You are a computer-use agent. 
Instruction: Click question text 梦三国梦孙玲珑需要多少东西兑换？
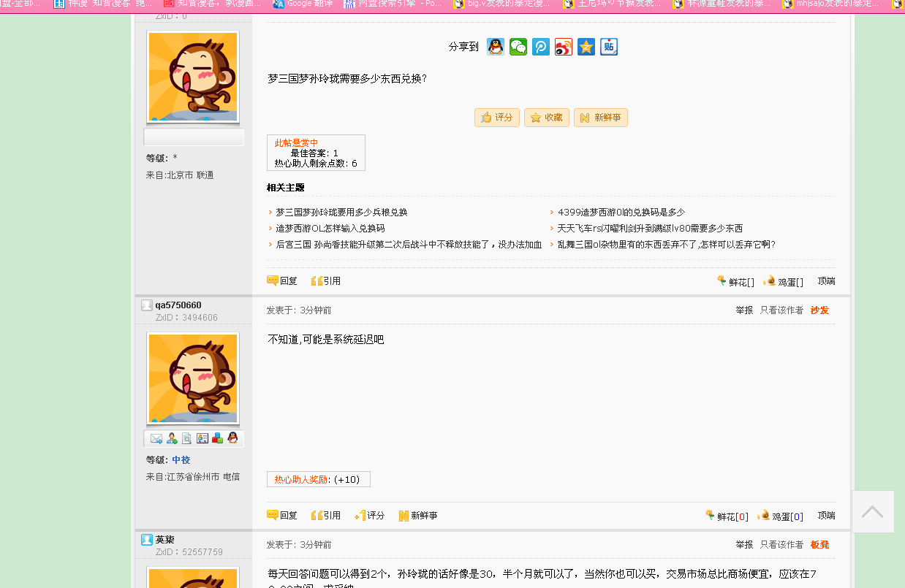point(347,78)
